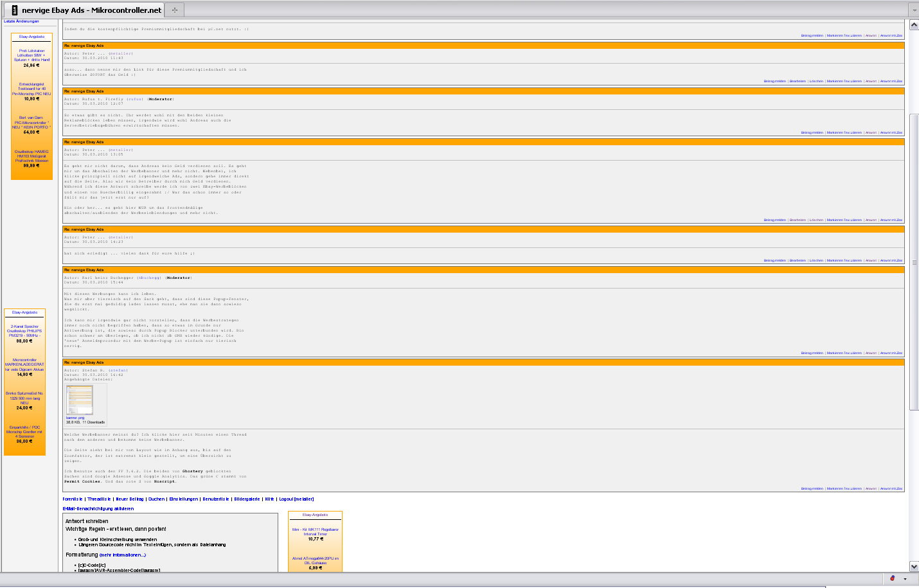Click the page scrollbar up arrow
This screenshot has width=919, height=588.
914,24
